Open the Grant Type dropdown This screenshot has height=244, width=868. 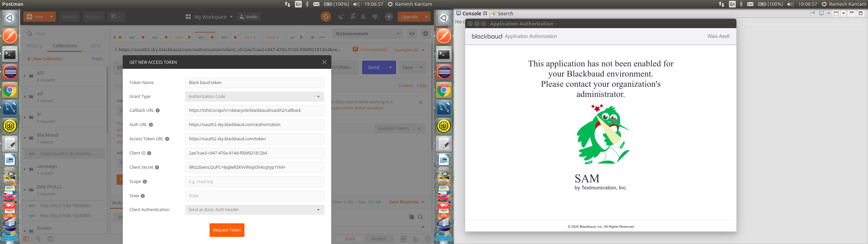[x=255, y=97]
